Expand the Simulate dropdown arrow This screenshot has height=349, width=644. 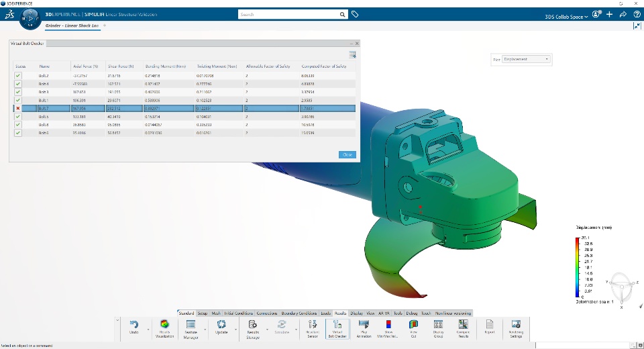point(296,330)
